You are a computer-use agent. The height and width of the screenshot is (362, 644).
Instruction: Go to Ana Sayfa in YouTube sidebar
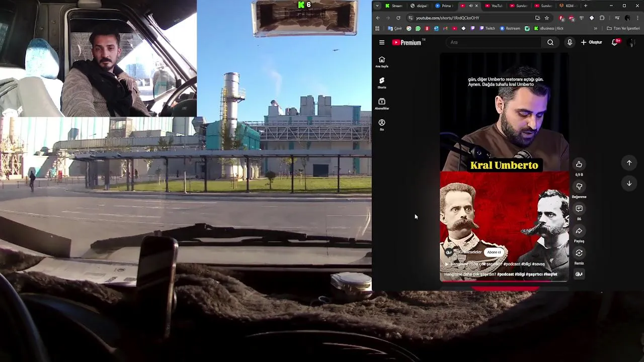coord(382,62)
